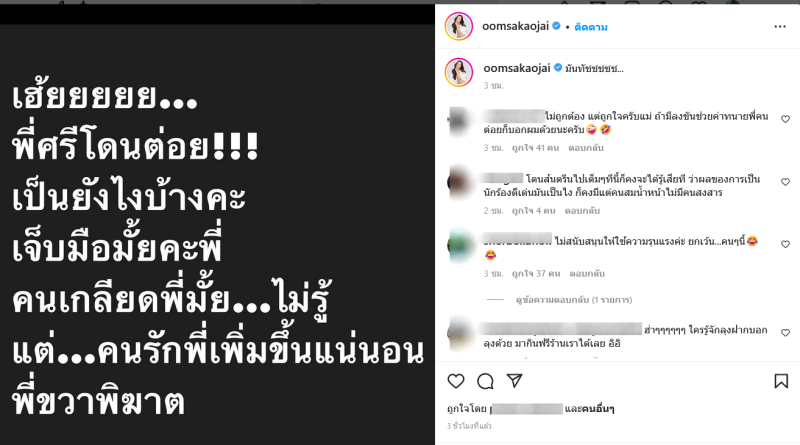Like the post with the heart icon

click(x=456, y=381)
